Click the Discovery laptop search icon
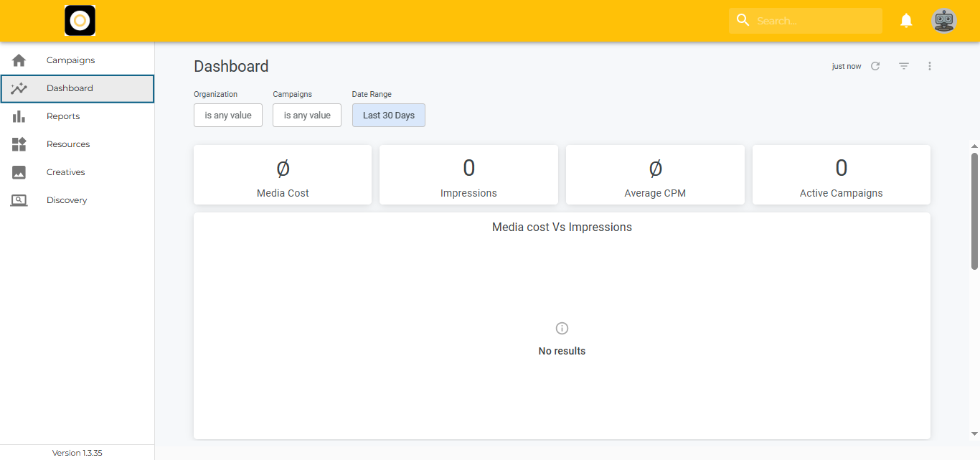The height and width of the screenshot is (460, 980). point(19,200)
